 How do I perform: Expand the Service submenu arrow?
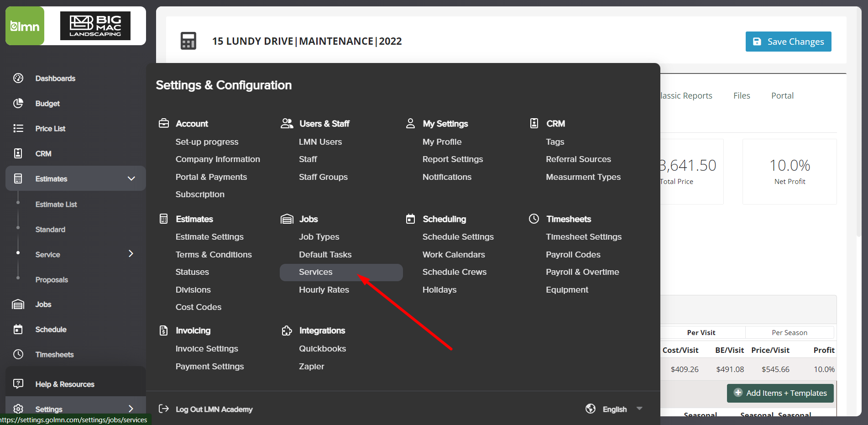131,253
